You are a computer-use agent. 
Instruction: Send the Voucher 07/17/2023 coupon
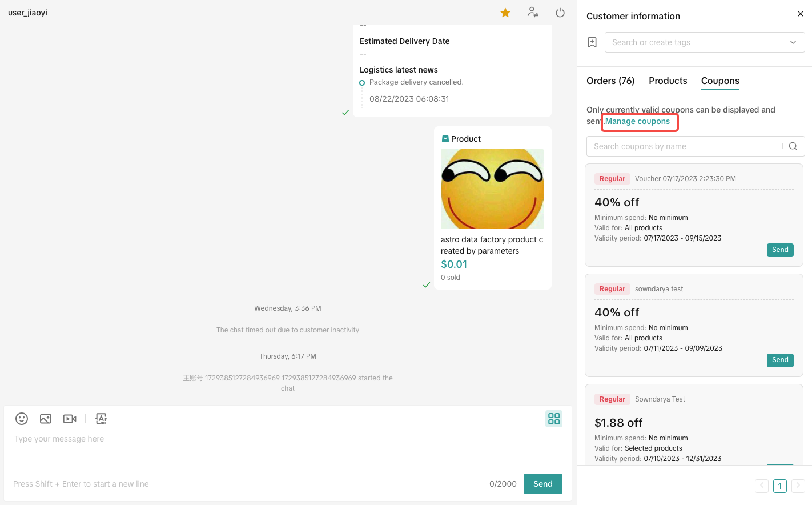779,250
